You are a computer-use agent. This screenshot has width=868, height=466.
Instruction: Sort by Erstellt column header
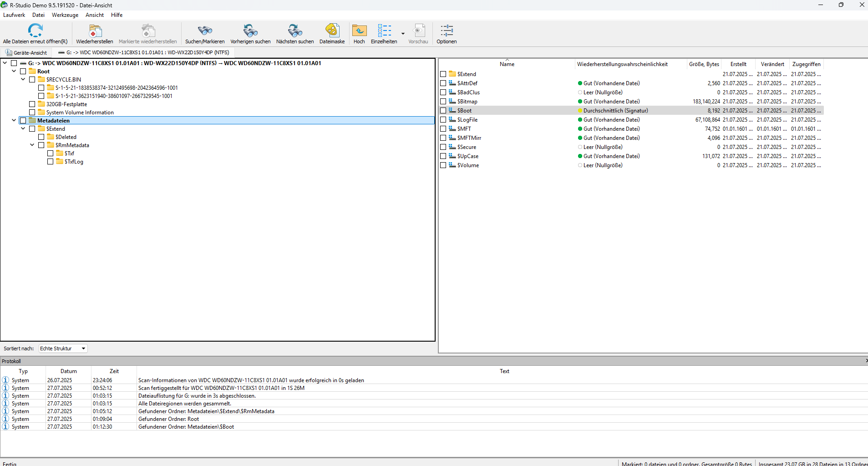pyautogui.click(x=738, y=64)
